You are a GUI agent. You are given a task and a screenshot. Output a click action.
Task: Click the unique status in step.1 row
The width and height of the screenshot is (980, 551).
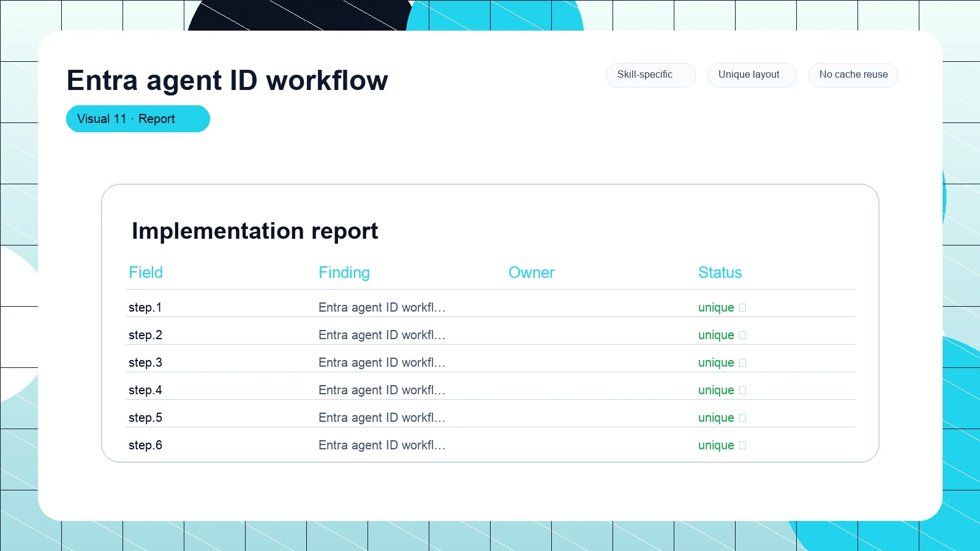point(722,307)
